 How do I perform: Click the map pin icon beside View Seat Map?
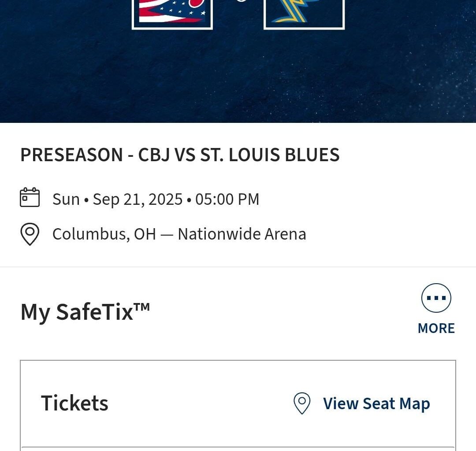tap(302, 403)
